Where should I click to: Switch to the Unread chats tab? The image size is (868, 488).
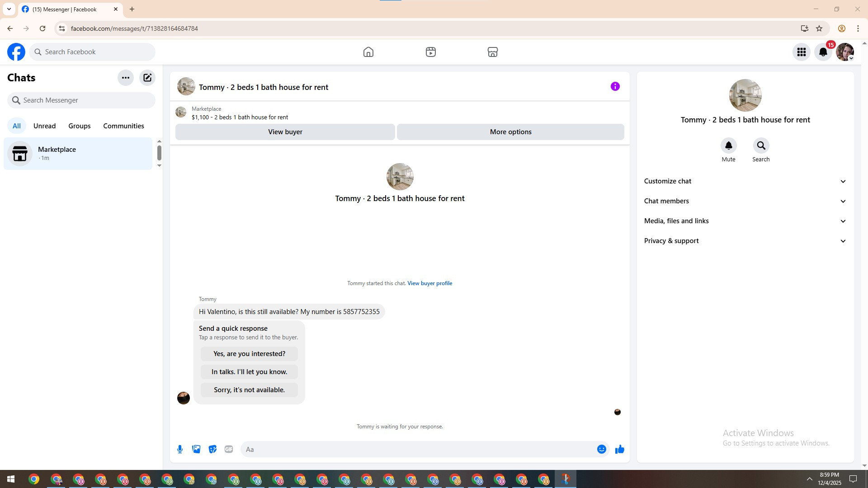pyautogui.click(x=44, y=126)
